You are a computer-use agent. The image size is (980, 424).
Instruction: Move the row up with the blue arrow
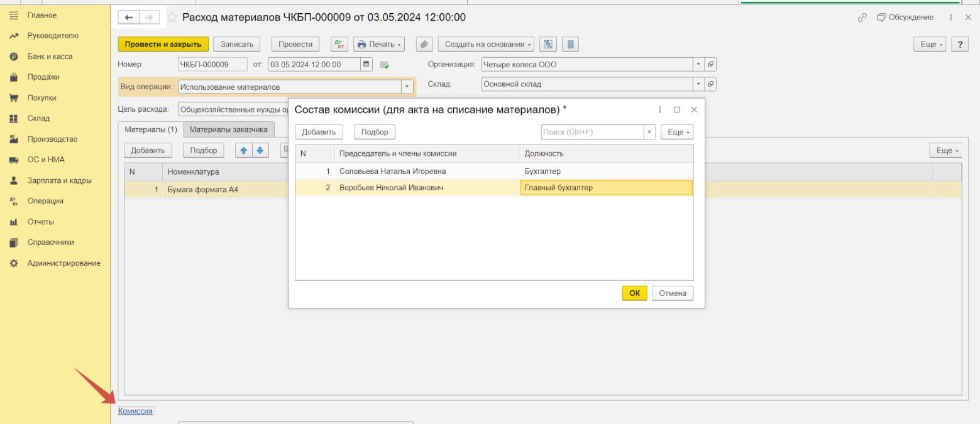coord(243,150)
